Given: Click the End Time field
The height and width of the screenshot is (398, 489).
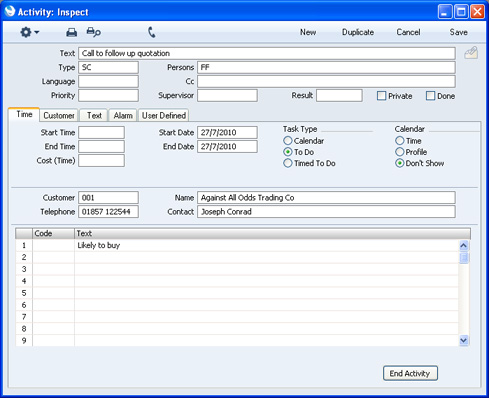Looking at the screenshot, I should coord(101,146).
